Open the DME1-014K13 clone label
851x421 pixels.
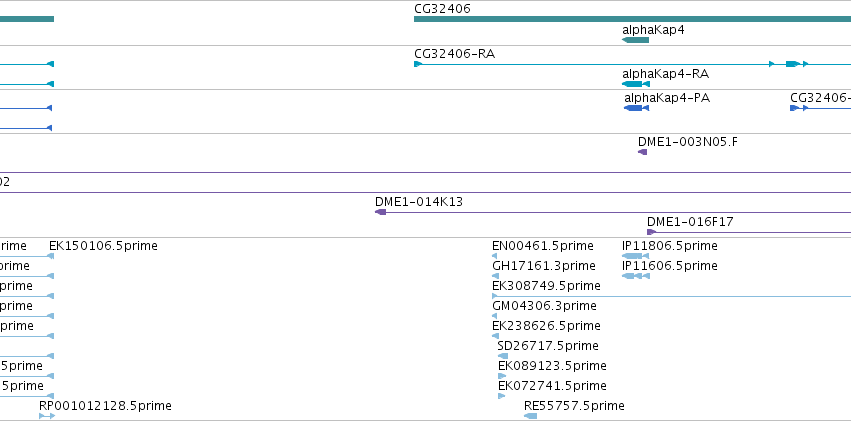pos(418,202)
